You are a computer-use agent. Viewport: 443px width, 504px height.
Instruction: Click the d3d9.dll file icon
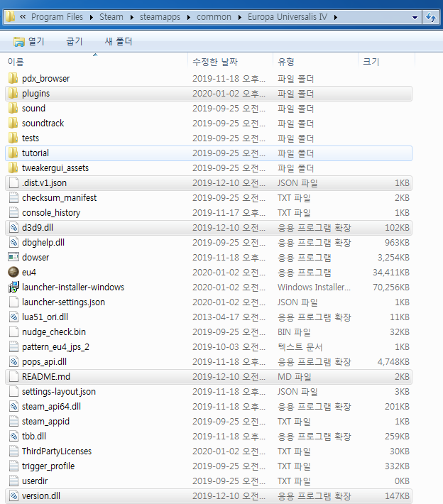(x=13, y=228)
